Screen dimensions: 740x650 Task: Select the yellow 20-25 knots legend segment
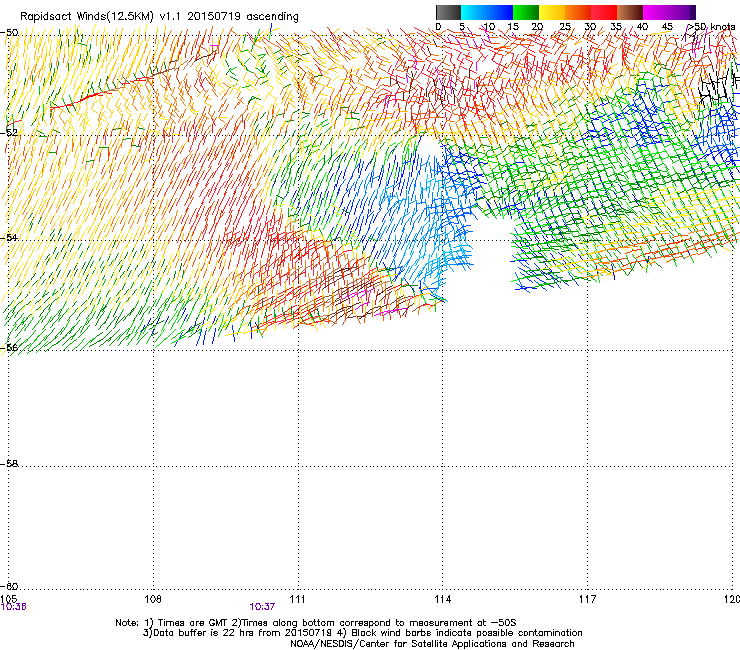[552, 12]
